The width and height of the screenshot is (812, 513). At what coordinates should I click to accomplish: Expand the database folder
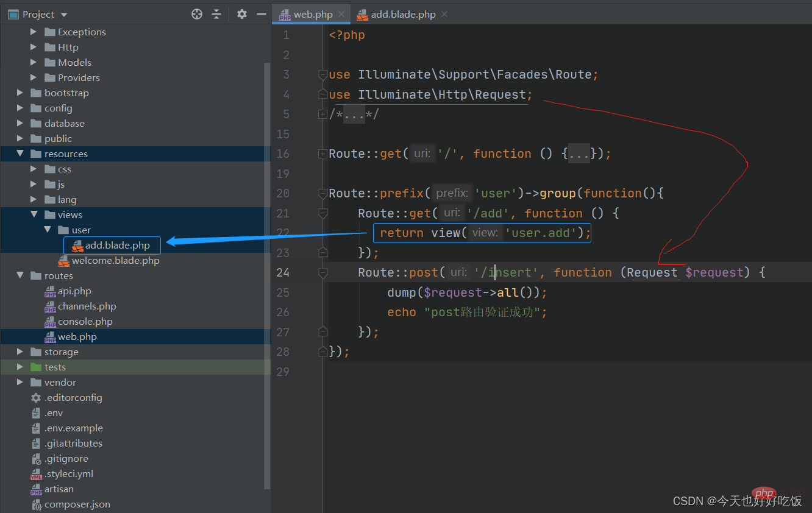pyautogui.click(x=20, y=123)
